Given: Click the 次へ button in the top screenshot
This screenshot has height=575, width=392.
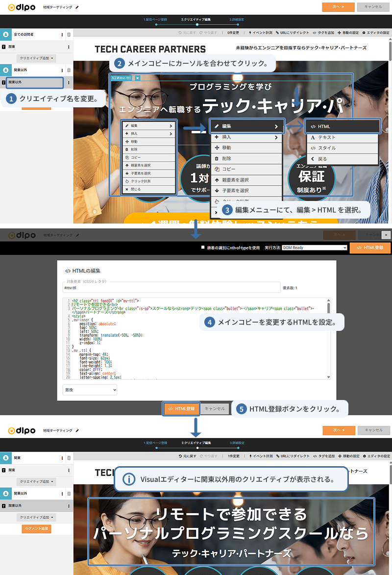Looking at the screenshot, I should (x=338, y=7).
